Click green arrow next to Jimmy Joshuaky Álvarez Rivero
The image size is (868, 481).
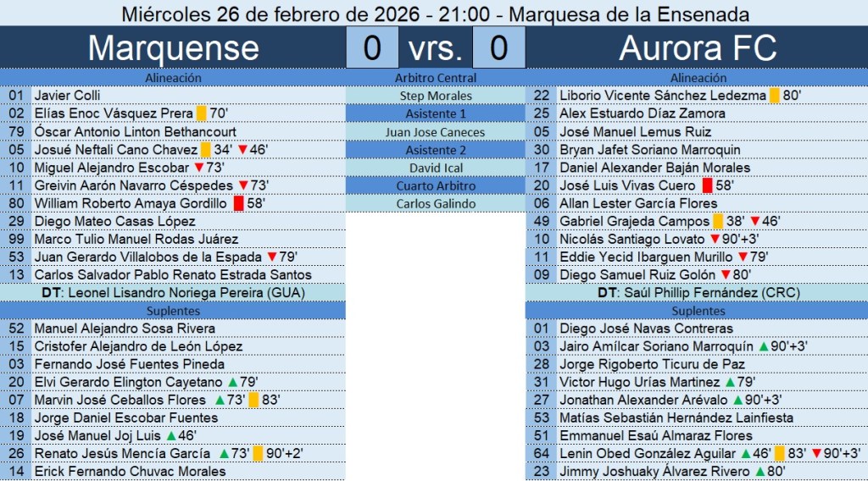(760, 472)
